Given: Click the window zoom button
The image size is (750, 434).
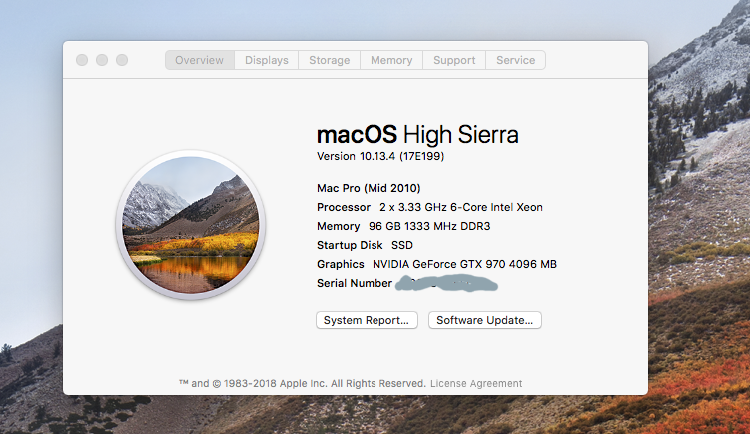Looking at the screenshot, I should (122, 60).
